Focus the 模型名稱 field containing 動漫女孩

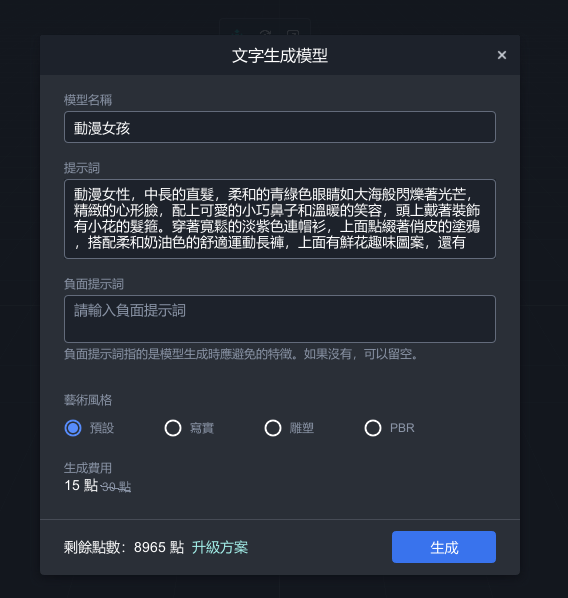coord(280,127)
